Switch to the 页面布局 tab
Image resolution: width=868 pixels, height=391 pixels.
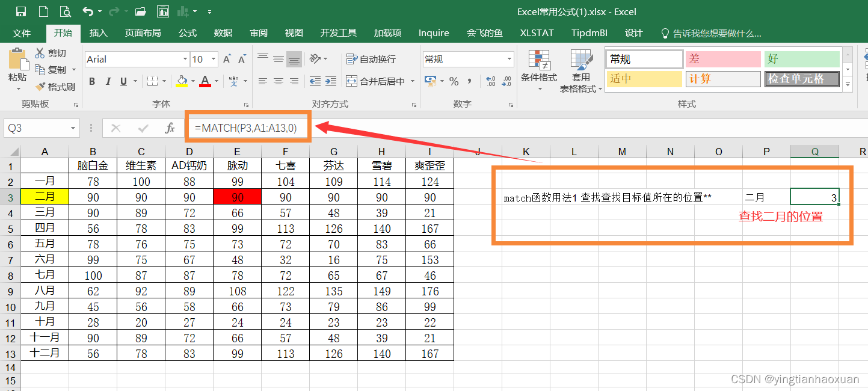tap(143, 33)
